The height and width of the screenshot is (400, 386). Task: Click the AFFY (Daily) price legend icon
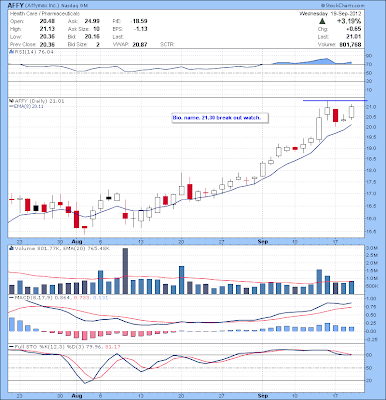pyautogui.click(x=11, y=101)
